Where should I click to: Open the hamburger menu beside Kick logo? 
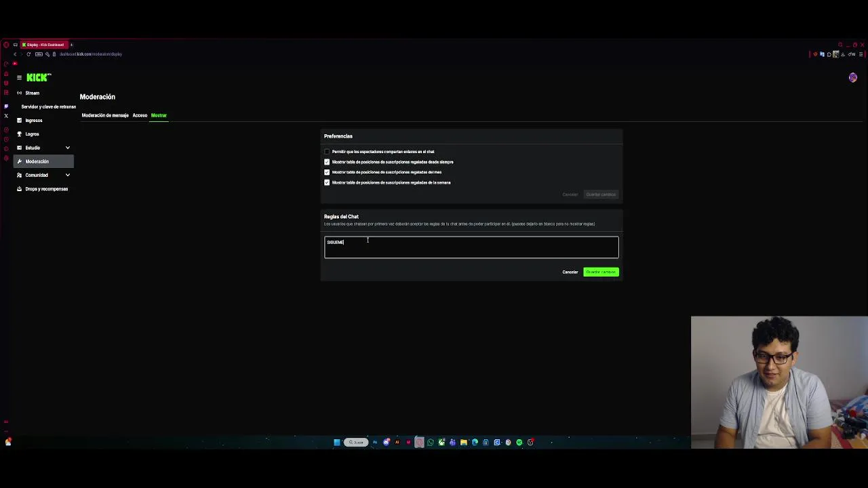pos(19,77)
